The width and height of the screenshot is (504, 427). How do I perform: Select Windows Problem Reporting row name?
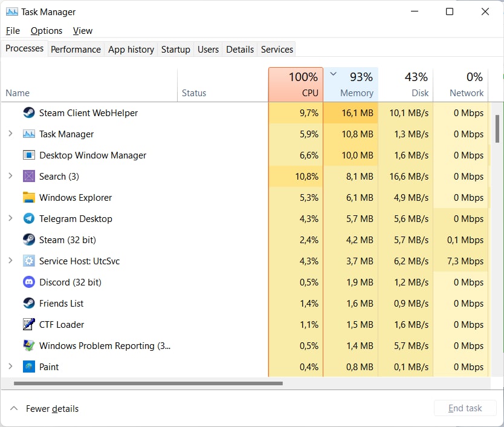point(105,345)
